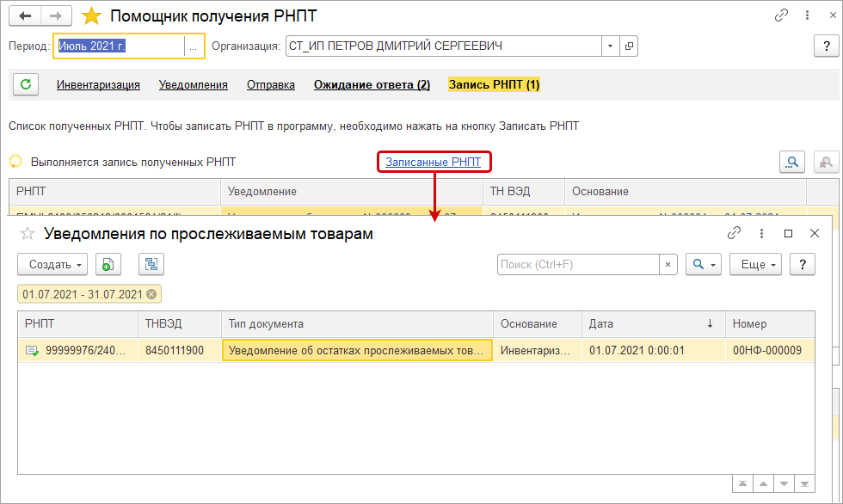Go forward with the right arrow button
Viewport: 843px width, 504px height.
(56, 16)
